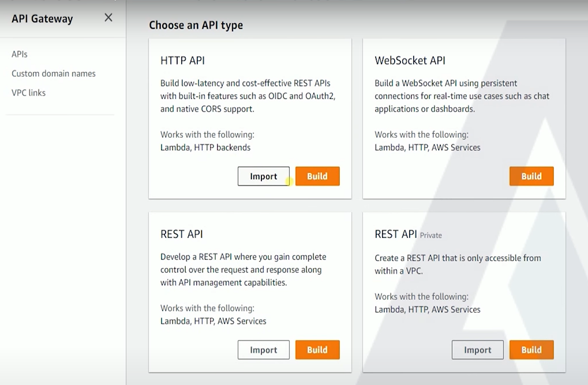Click the WebSocket persistent connections description
588x385 pixels.
coord(462,96)
